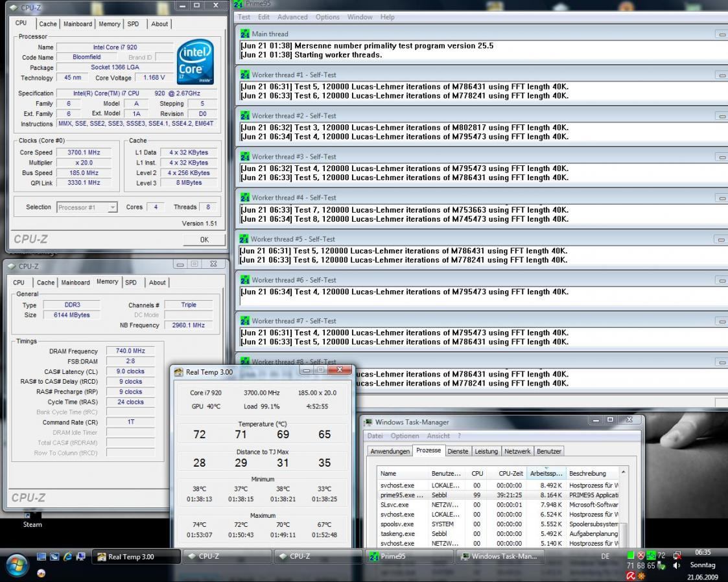
Task: Open the About tab in lower CPU-Z window
Action: click(x=158, y=282)
